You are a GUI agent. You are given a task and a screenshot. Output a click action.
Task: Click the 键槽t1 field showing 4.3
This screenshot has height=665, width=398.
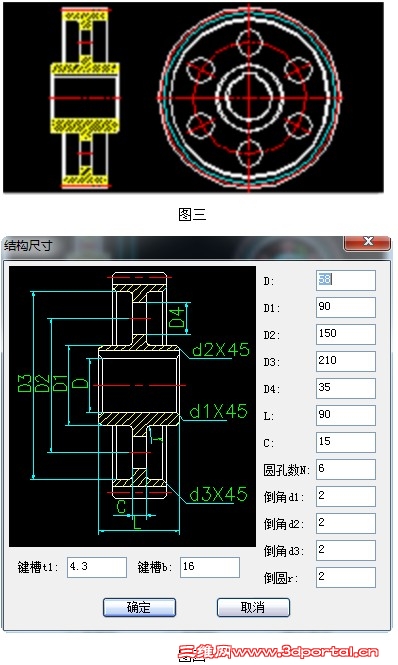click(97, 567)
